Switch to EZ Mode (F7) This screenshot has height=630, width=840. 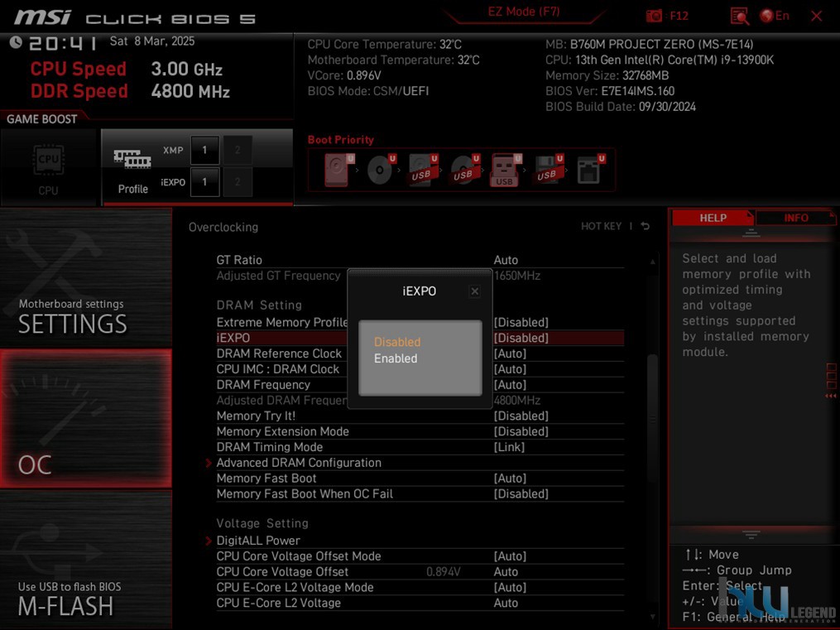click(x=523, y=12)
